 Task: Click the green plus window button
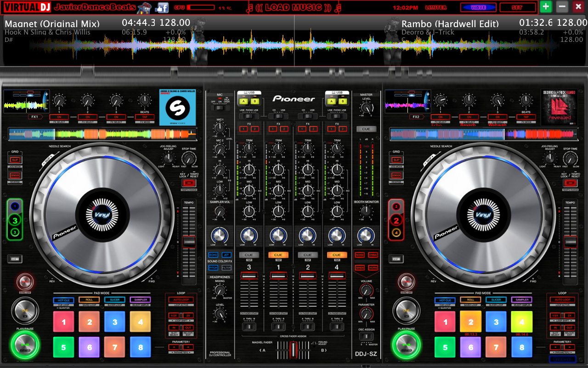[x=546, y=7]
